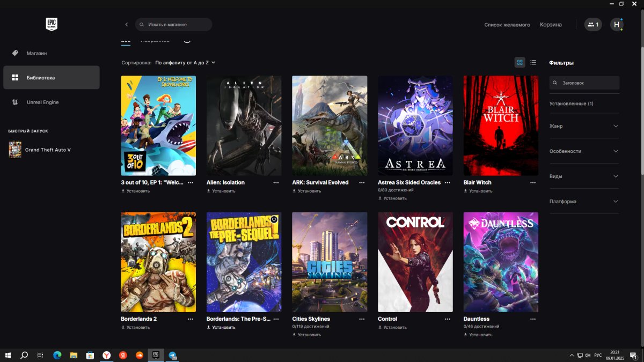Expand the Платформа filter
The width and height of the screenshot is (644, 362).
(584, 202)
